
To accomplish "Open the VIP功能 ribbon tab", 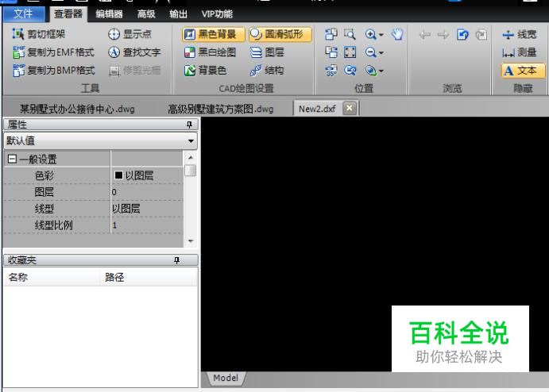I will click(217, 14).
